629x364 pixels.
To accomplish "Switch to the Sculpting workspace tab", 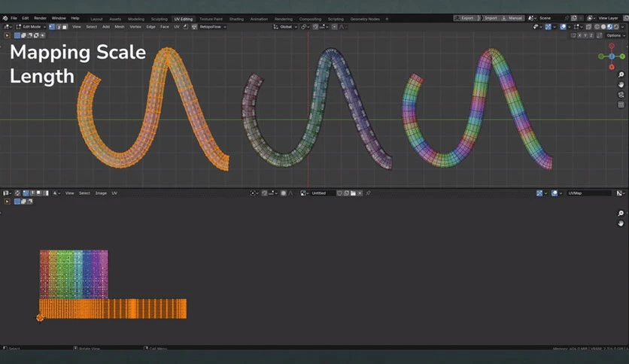I will (160, 20).
